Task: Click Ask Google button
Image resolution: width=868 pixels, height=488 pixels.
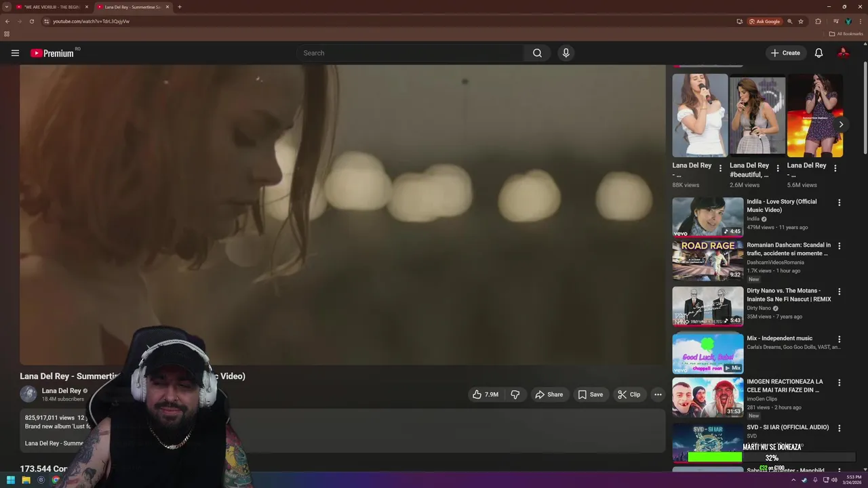Action: (765, 21)
